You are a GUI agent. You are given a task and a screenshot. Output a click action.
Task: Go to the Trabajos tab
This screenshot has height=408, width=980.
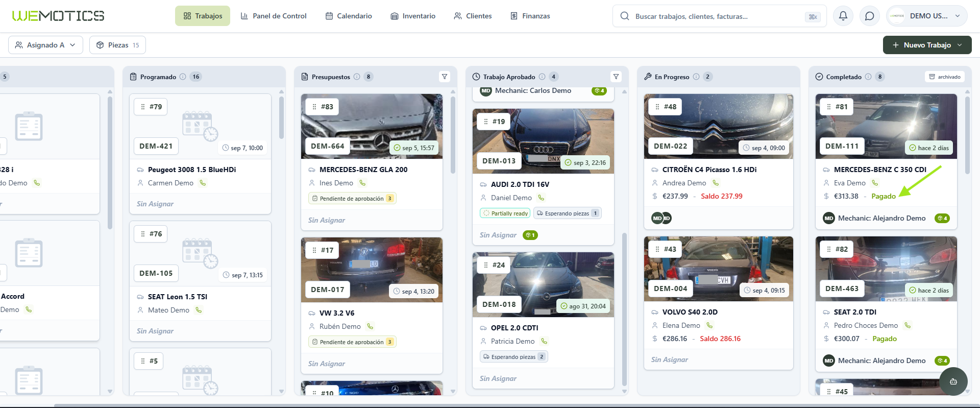203,16
